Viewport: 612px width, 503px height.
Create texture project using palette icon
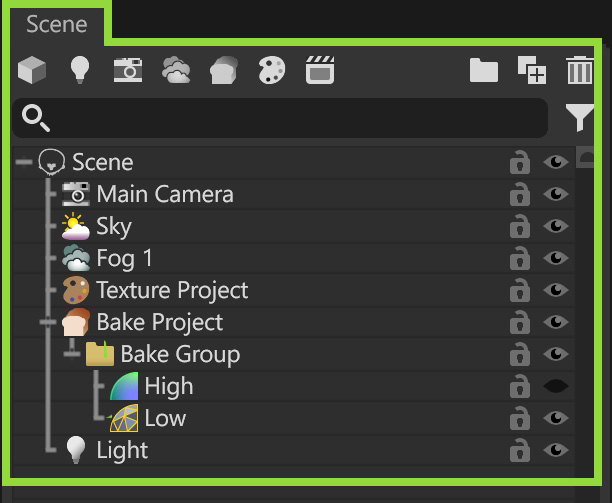(x=271, y=71)
